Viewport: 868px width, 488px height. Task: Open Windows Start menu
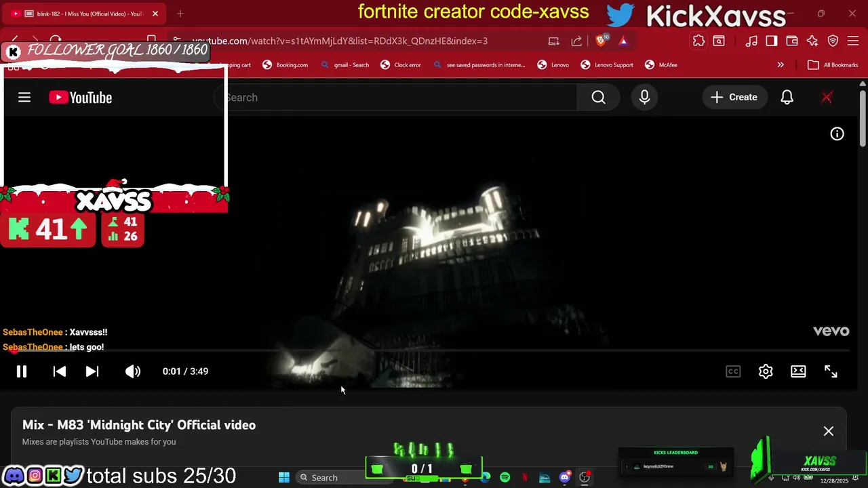pos(284,478)
